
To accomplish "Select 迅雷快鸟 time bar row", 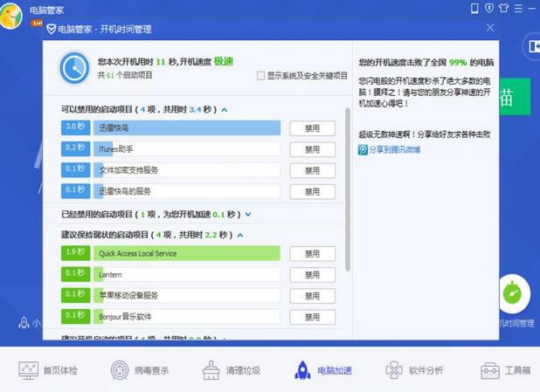I will (187, 128).
